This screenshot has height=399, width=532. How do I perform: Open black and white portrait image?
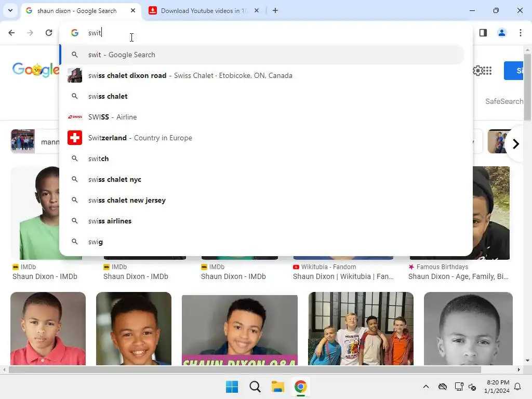[468, 328]
